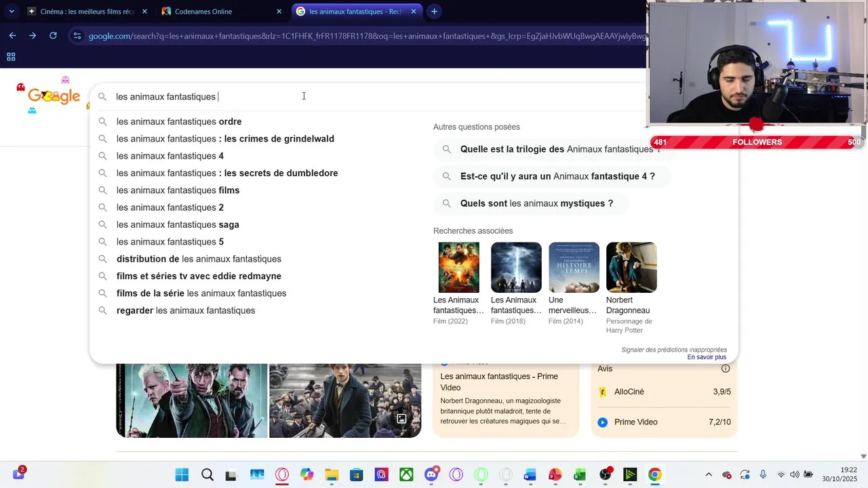Click inside the Google search box
This screenshot has width=868, height=488.
pyautogui.click(x=366, y=97)
